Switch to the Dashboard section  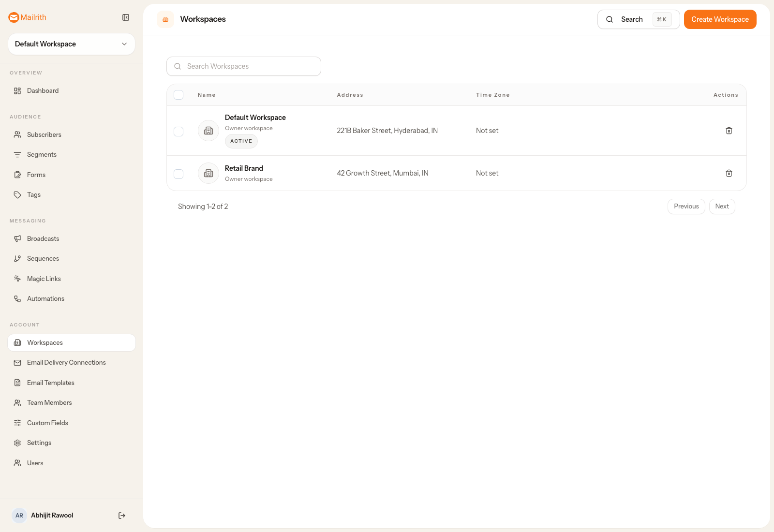click(x=43, y=90)
